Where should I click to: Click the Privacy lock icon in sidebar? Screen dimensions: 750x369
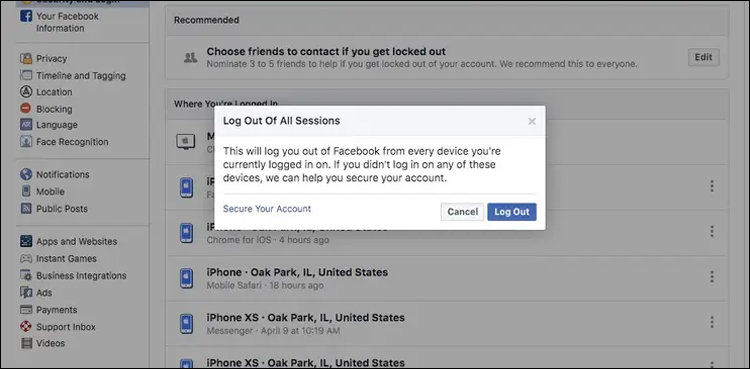[26, 58]
